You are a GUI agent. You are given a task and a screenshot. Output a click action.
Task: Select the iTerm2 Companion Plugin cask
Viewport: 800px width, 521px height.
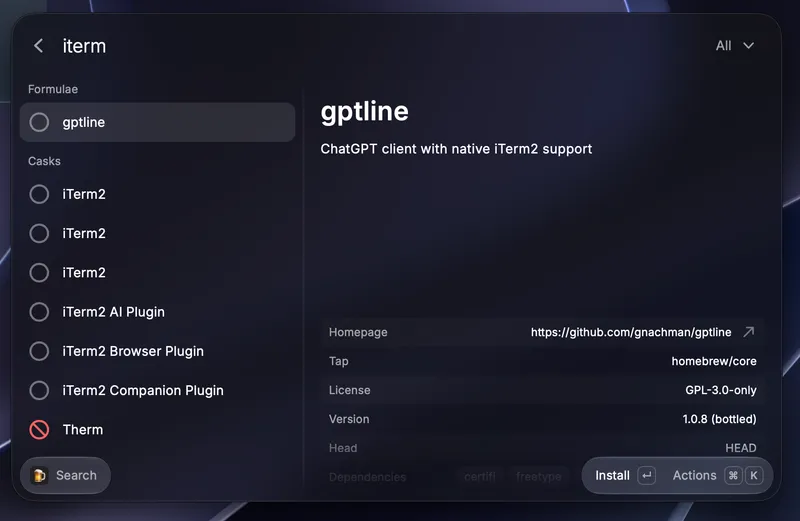(157, 390)
